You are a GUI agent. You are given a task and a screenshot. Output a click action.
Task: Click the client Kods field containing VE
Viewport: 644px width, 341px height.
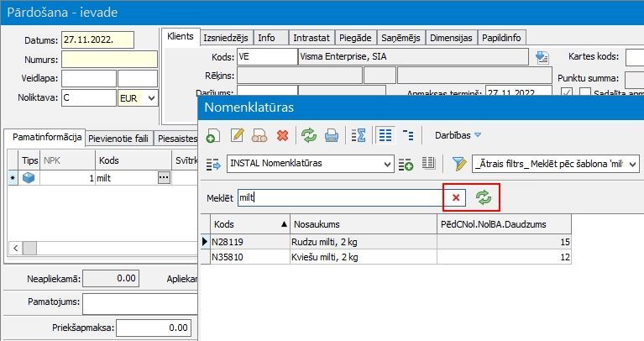pos(267,57)
